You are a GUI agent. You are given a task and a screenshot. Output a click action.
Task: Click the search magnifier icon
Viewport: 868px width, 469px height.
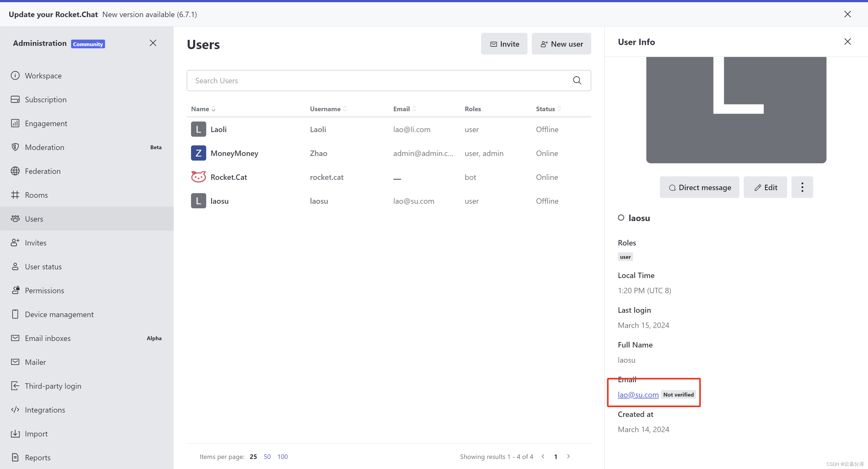point(577,80)
